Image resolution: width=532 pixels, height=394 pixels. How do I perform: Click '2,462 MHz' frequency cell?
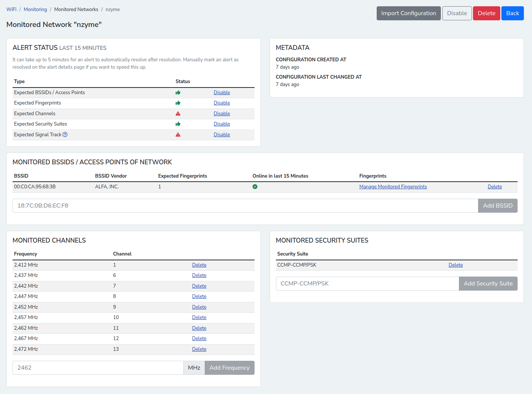coord(26,328)
